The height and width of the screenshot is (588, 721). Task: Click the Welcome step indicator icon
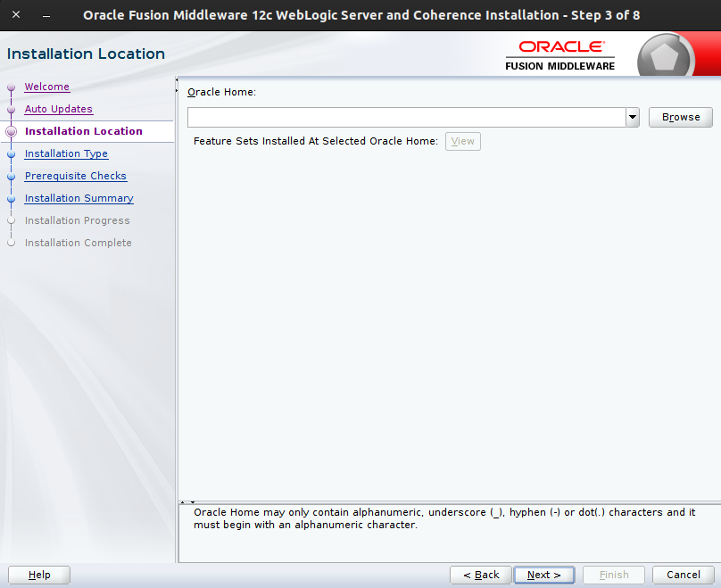(x=11, y=87)
